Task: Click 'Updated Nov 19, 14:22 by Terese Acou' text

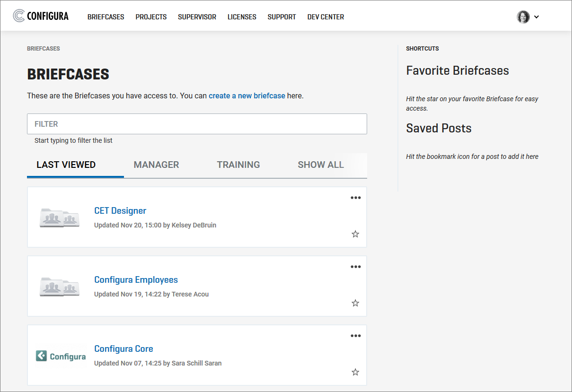Action: tap(151, 294)
